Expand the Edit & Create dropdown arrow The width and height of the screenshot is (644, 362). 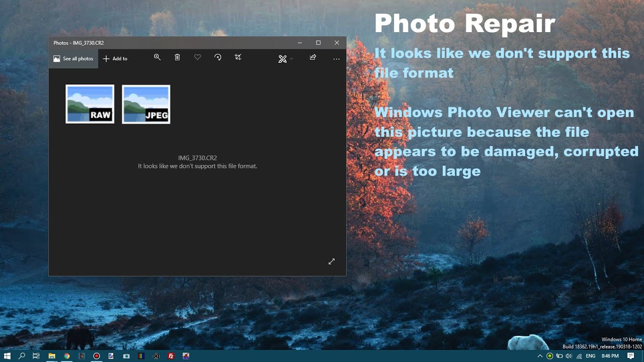pyautogui.click(x=291, y=59)
